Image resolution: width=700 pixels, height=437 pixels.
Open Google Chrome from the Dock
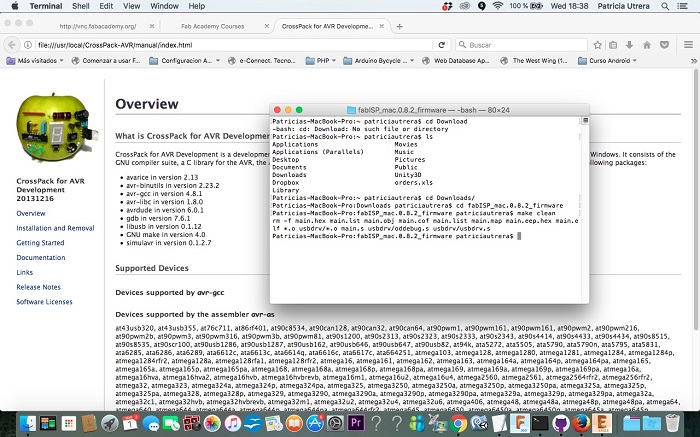point(458,423)
